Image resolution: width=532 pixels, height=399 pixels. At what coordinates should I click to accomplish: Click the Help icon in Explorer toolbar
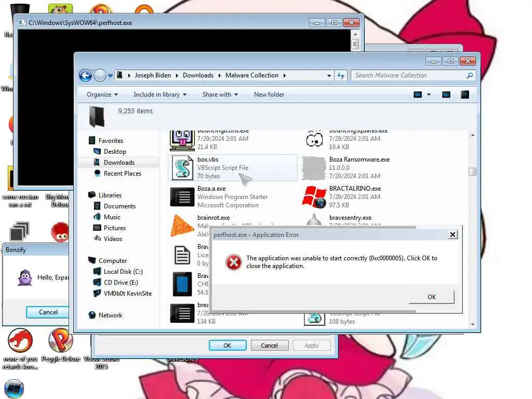[x=465, y=95]
